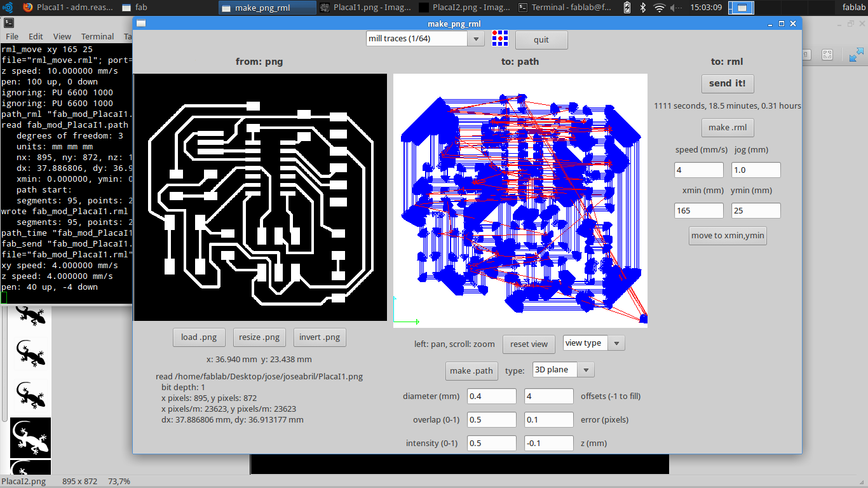Click the invert .png button
Image resolution: width=868 pixels, height=488 pixels.
[x=319, y=337]
